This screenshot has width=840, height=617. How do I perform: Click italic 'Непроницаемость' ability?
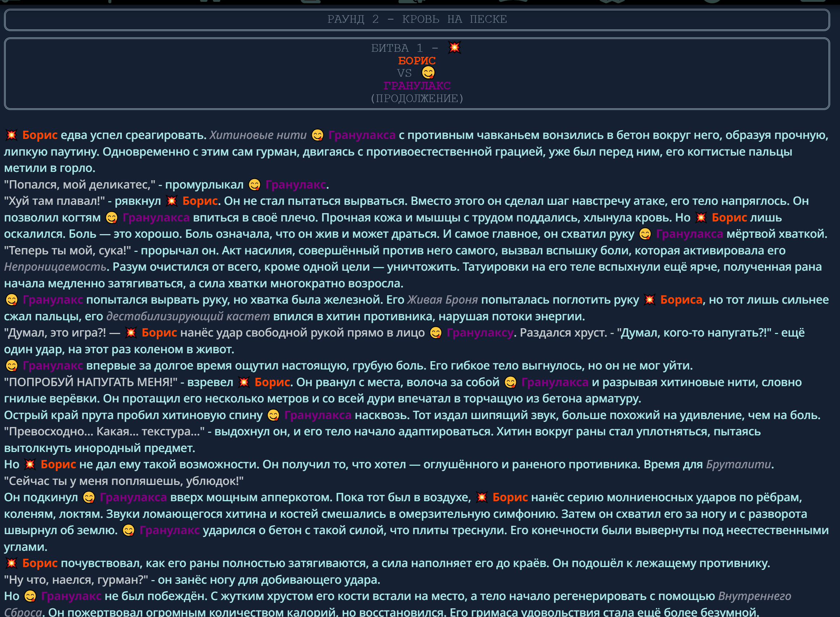pyautogui.click(x=55, y=267)
